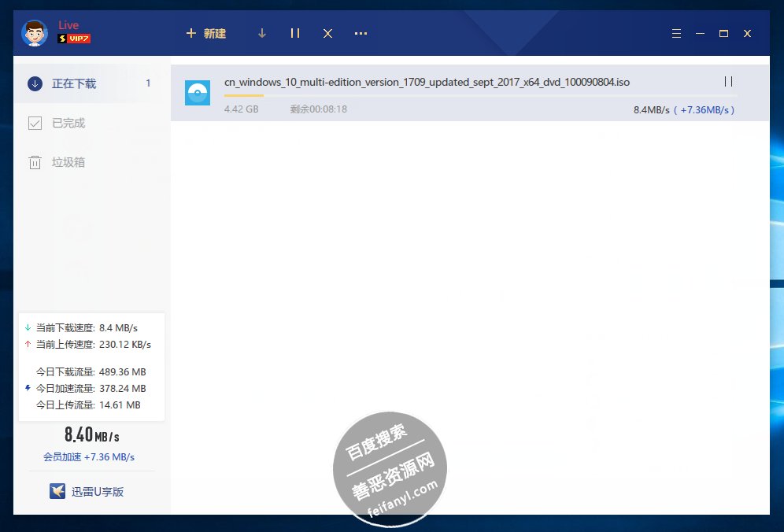Image resolution: width=784 pixels, height=532 pixels.
Task: Click the ISO disc file icon
Action: click(198, 93)
